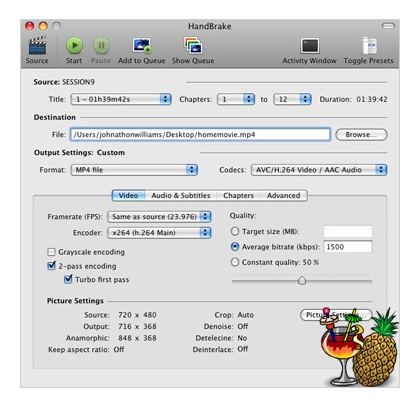Choose the Constant quality radio button
This screenshot has width=420, height=408.
pos(235,262)
